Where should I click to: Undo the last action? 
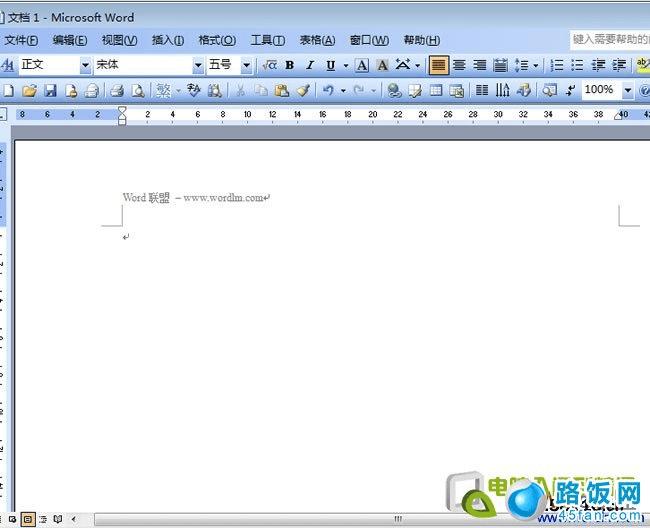(x=328, y=90)
